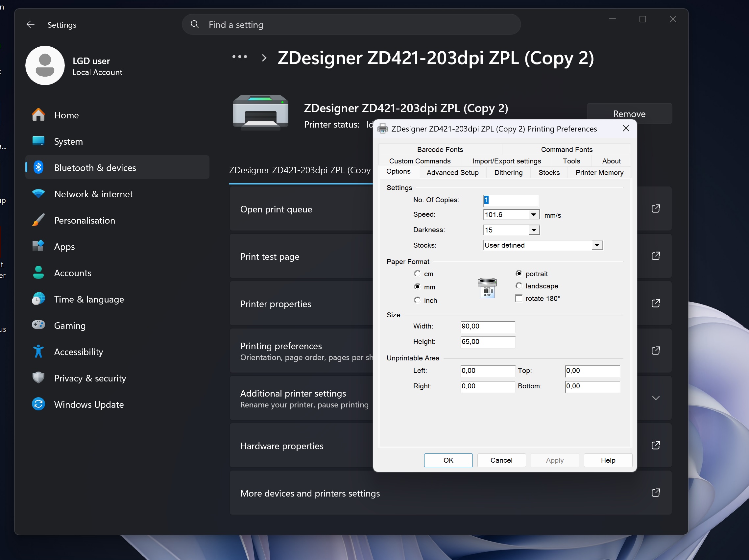Image resolution: width=749 pixels, height=560 pixels.
Task: Open the Speed dropdown list
Action: [534, 215]
